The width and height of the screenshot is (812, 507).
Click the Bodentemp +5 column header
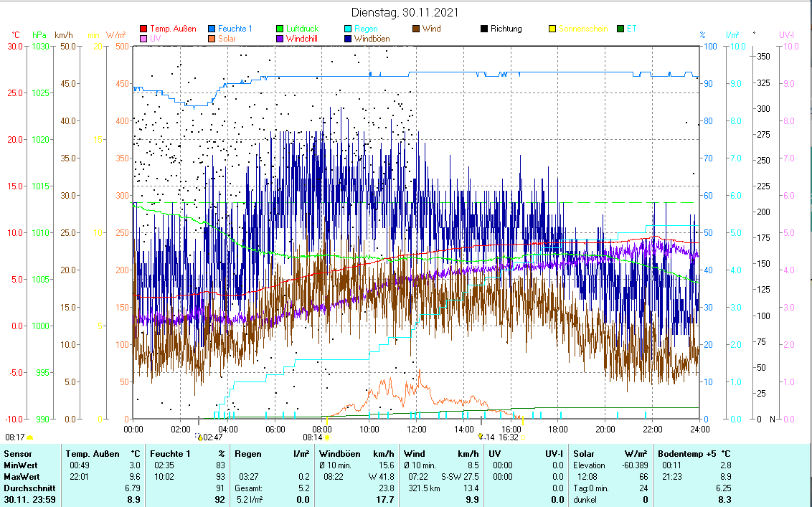687,453
